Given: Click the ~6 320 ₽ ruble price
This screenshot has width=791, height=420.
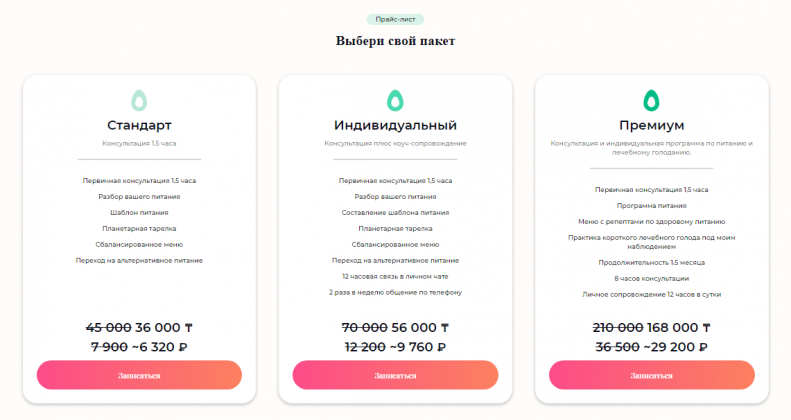Looking at the screenshot, I should point(159,347).
